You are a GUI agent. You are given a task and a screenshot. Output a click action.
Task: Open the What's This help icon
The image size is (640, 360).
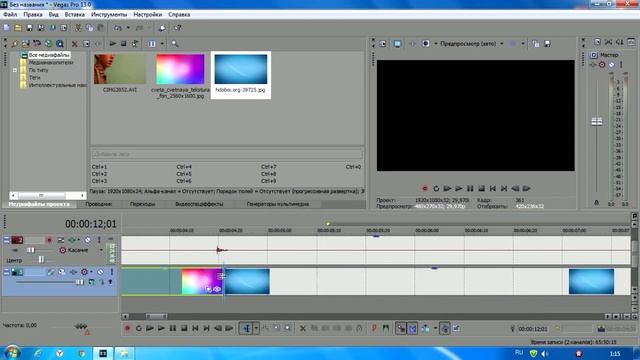(178, 28)
